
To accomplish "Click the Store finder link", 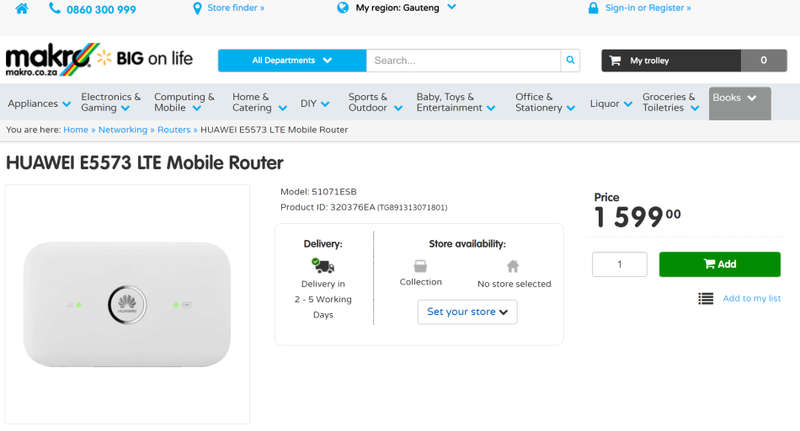I will pyautogui.click(x=236, y=8).
